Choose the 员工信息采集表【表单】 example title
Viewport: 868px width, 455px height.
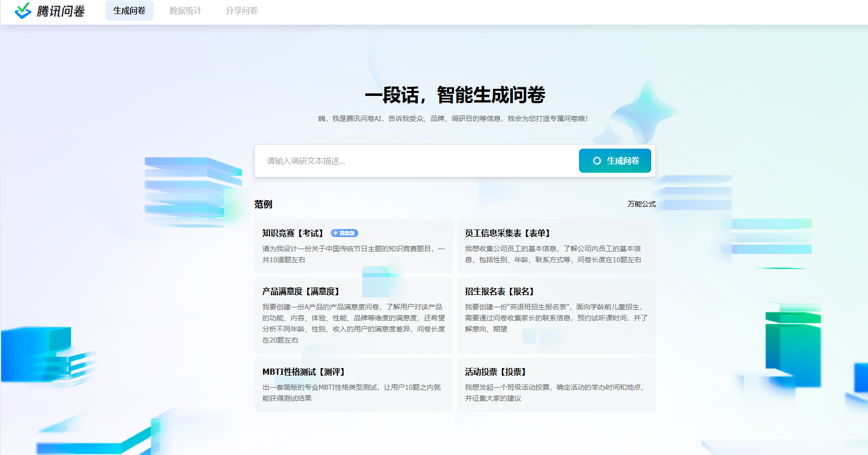(508, 233)
